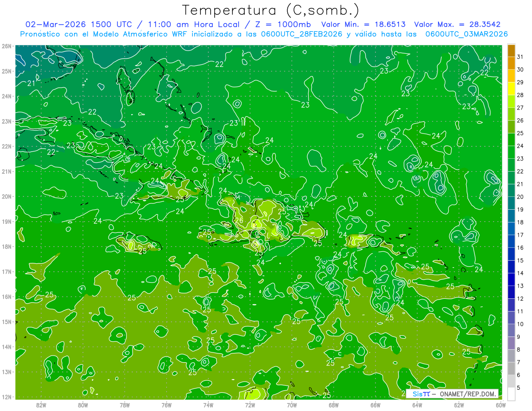
Task: Select the 62W longitude axis label
Action: click(459, 404)
